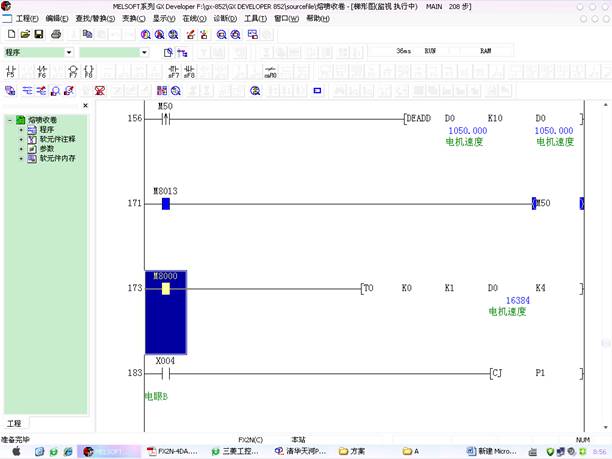Click the Print icon in toolbar
The width and height of the screenshot is (612, 459).
(x=56, y=34)
